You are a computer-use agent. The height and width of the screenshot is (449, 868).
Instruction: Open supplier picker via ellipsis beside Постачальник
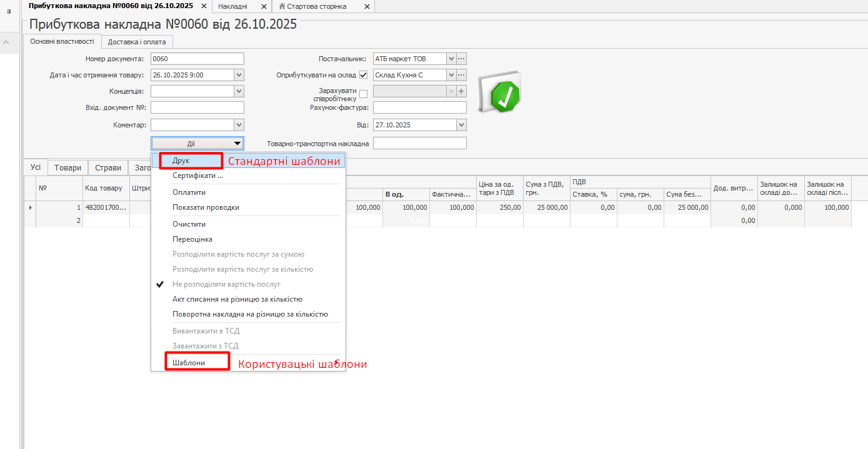(462, 59)
